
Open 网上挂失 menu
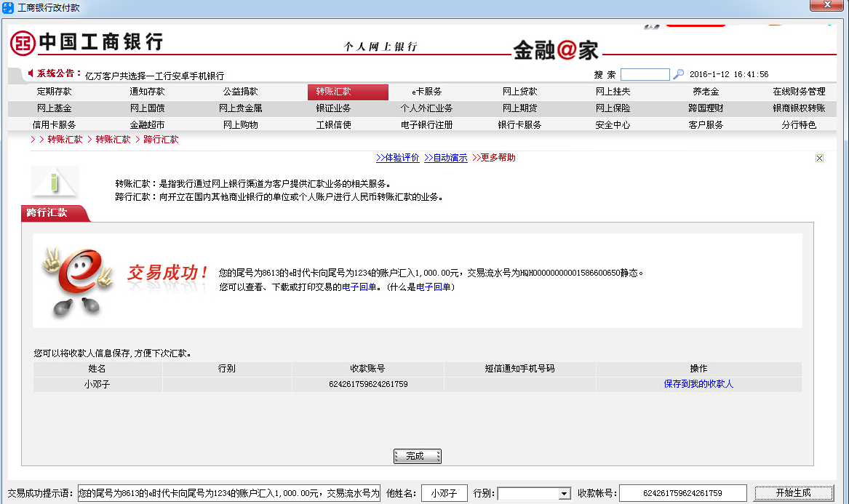click(613, 92)
